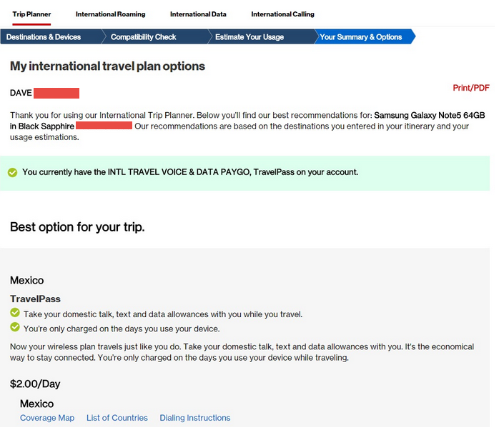Click checkmark beside domestic talk allowances line
The height and width of the screenshot is (435, 504).
(15, 313)
